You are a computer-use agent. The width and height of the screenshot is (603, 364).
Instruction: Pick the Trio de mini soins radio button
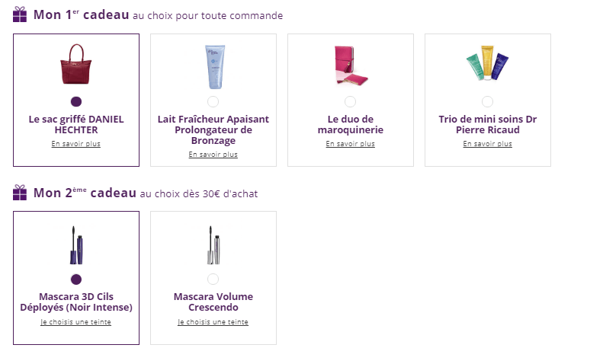(x=487, y=101)
